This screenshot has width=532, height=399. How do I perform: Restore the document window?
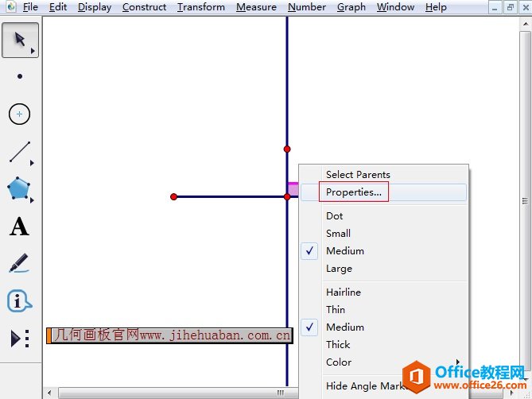[510, 7]
